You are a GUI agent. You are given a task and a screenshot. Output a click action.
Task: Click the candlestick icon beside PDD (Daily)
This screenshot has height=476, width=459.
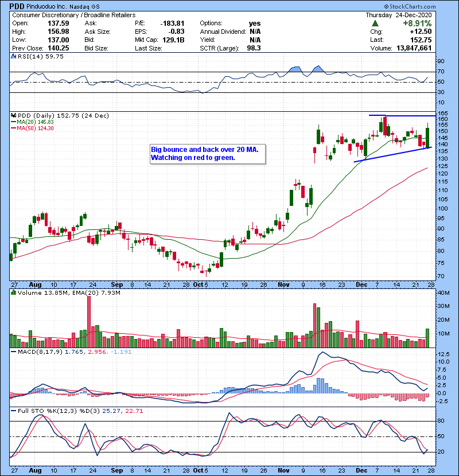14,115
